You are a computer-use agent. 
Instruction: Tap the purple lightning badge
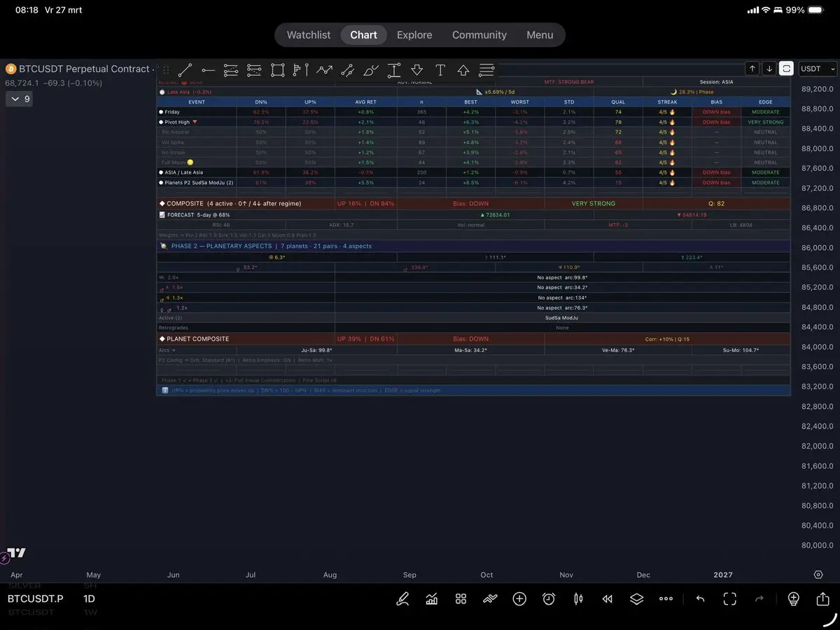coord(5,559)
